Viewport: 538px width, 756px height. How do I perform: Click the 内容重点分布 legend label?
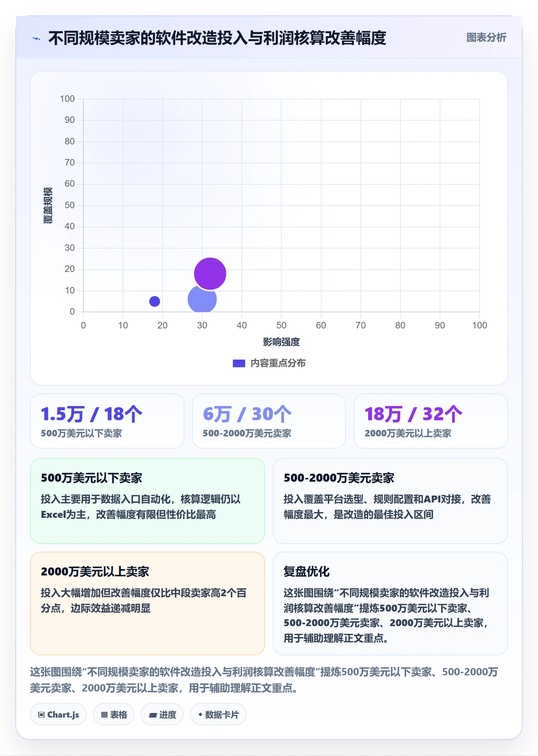click(x=278, y=363)
